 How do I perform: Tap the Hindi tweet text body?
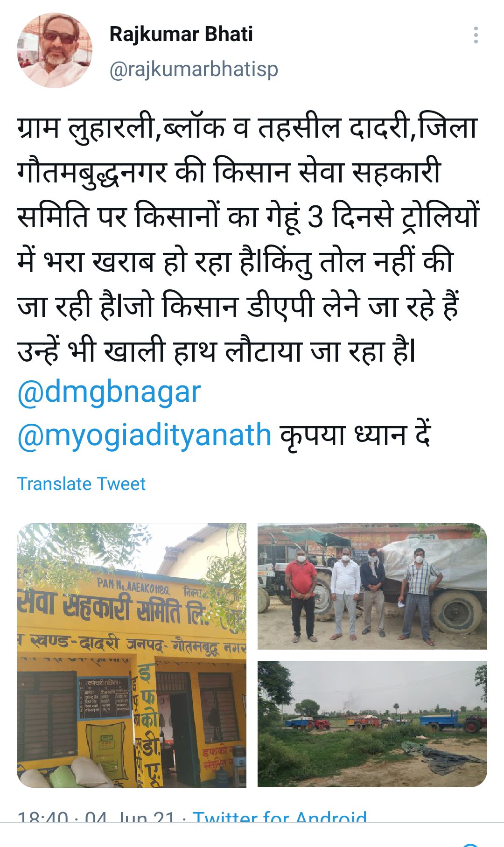click(x=247, y=240)
